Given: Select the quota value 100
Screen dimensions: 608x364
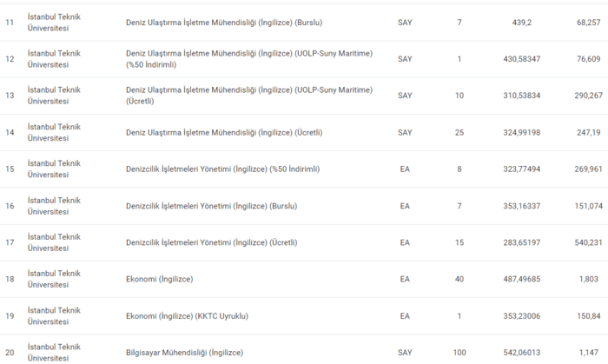Looking at the screenshot, I should pyautogui.click(x=459, y=352).
